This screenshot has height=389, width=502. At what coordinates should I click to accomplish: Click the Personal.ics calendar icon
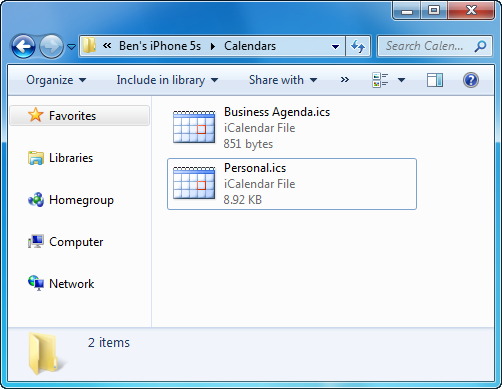[194, 183]
